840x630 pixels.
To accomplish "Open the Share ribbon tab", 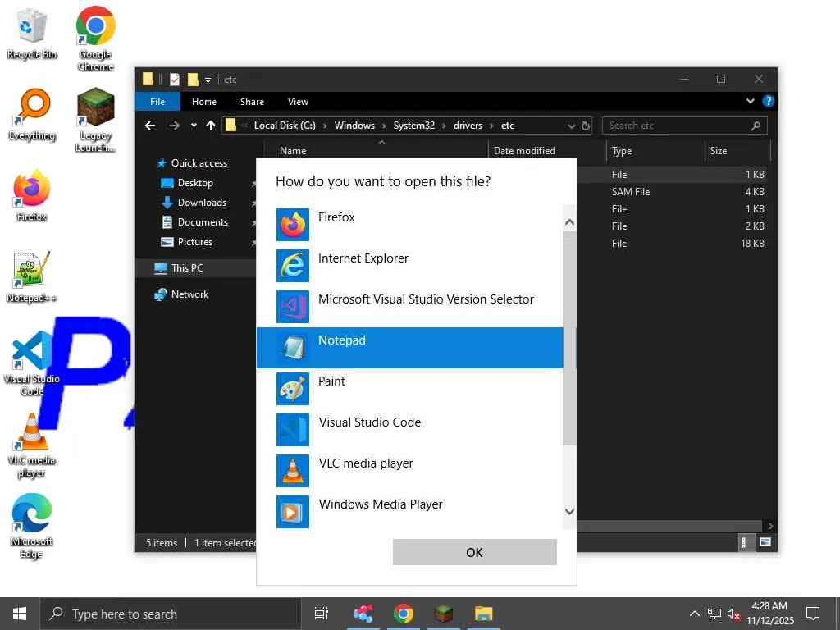I will pyautogui.click(x=252, y=102).
